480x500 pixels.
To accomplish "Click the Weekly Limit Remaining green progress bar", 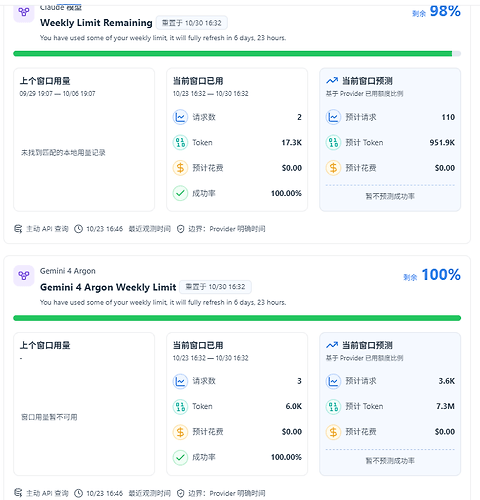I will tap(237, 54).
